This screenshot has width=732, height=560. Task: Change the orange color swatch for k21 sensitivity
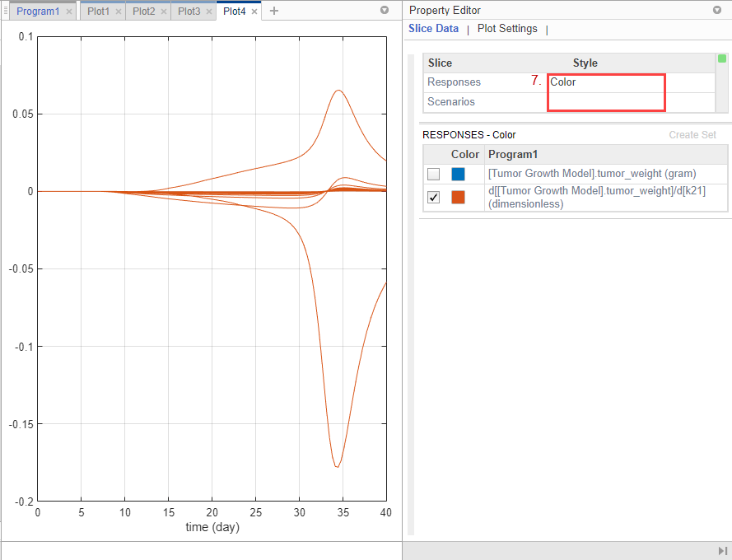(x=458, y=197)
